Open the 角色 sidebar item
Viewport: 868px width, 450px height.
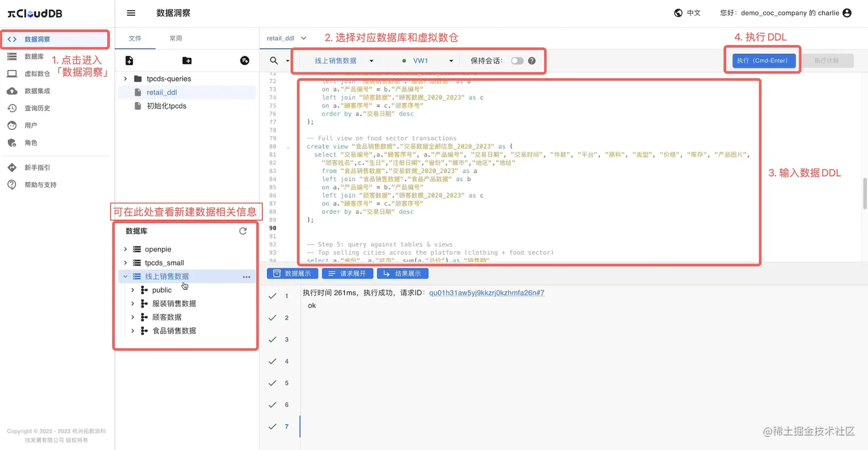pos(30,143)
